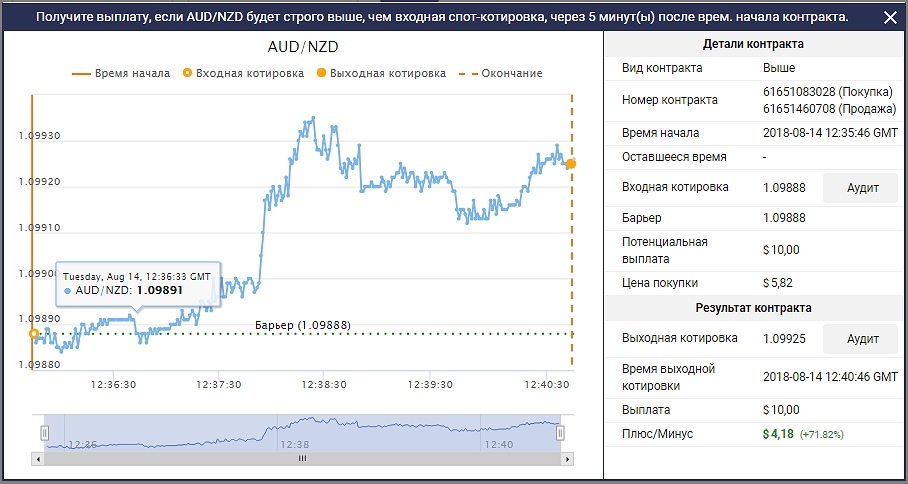Click the 12:40 label in the navigator

[499, 445]
